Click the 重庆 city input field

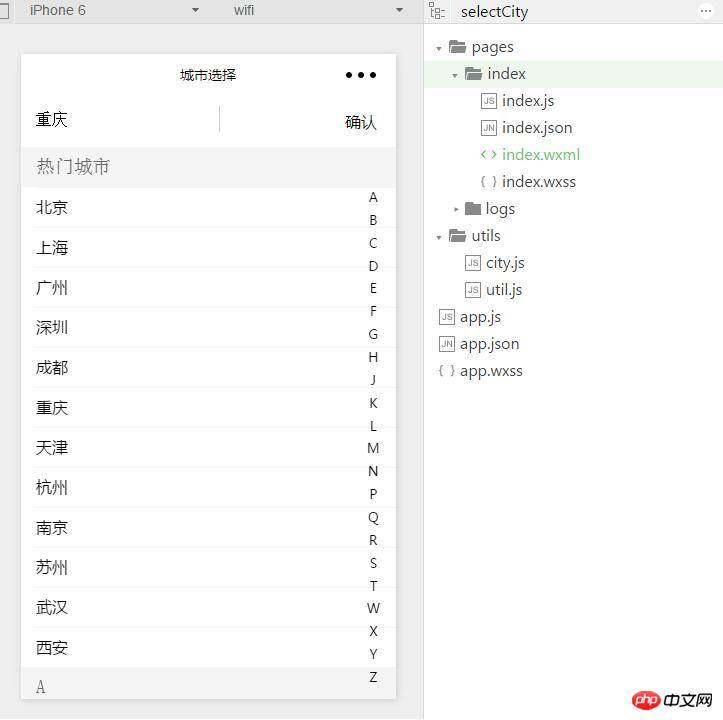(x=120, y=120)
